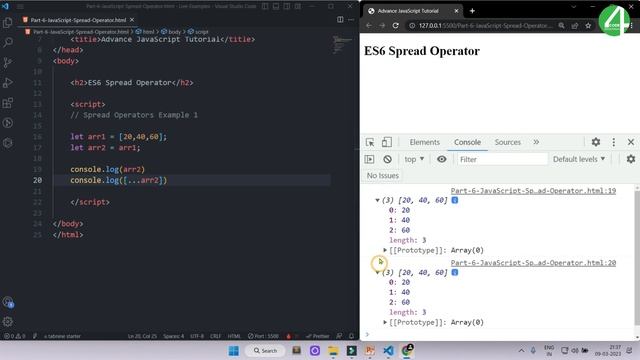Click the body breadcrumb segment

click(x=171, y=31)
